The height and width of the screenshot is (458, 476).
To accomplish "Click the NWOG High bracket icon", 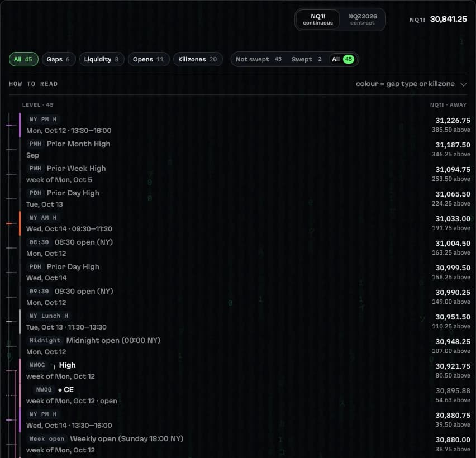I will point(53,366).
